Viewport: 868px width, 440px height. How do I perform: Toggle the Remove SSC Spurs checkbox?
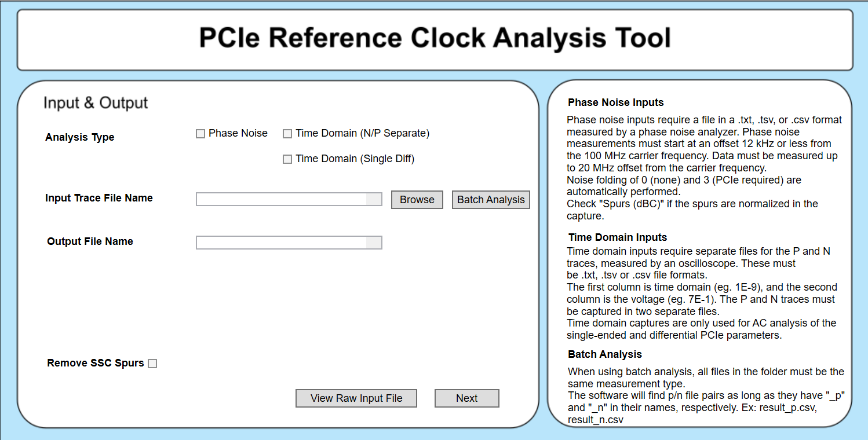[x=152, y=364]
